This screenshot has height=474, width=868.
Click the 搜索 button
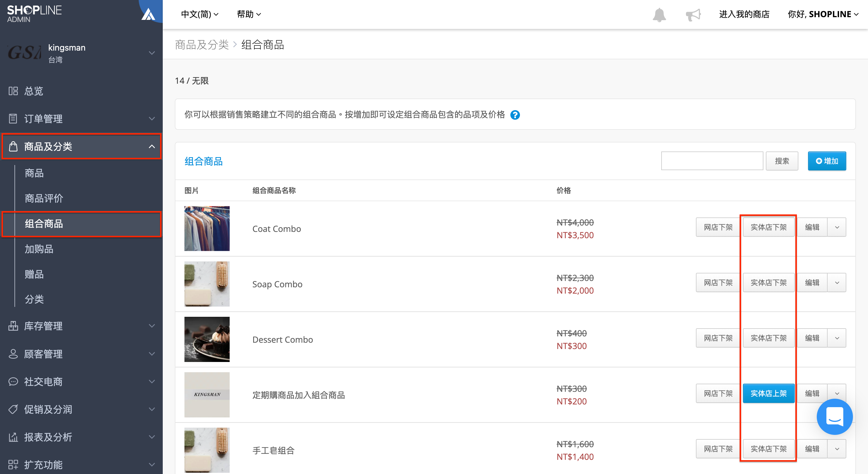coord(782,161)
